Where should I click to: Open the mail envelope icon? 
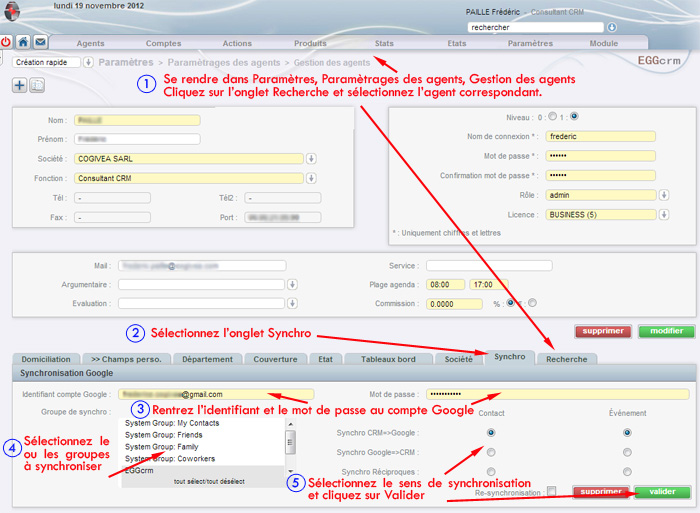click(40, 42)
